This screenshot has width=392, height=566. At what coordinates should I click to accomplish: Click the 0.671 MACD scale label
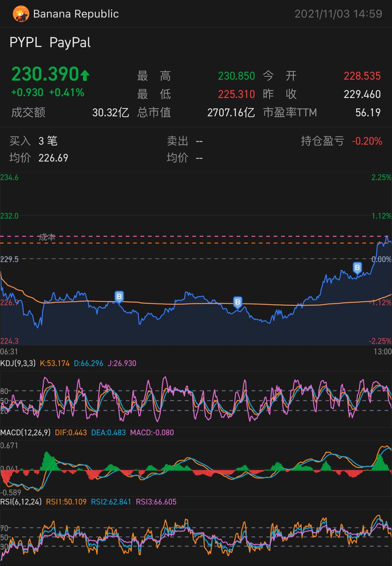(x=9, y=445)
